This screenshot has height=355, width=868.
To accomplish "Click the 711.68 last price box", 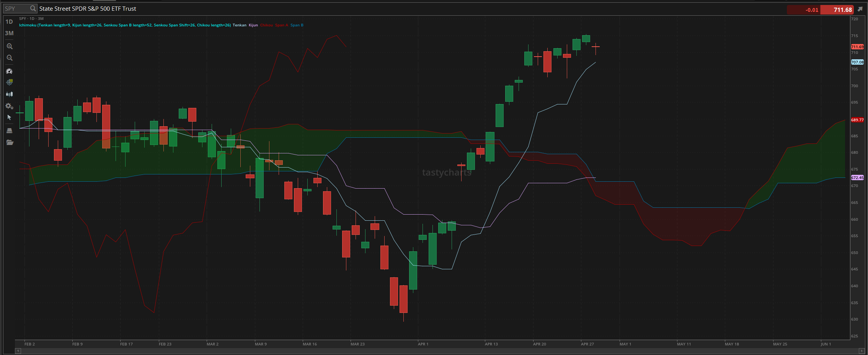I will pyautogui.click(x=837, y=10).
